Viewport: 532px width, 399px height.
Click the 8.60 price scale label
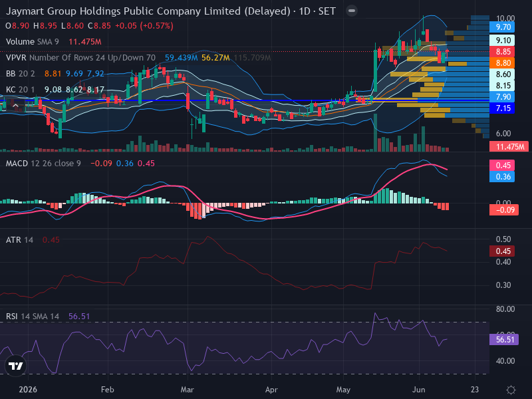(x=502, y=74)
